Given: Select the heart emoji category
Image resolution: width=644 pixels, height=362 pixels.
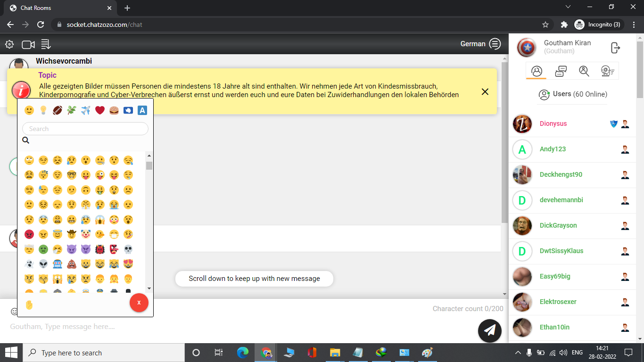Looking at the screenshot, I should pyautogui.click(x=99, y=110).
